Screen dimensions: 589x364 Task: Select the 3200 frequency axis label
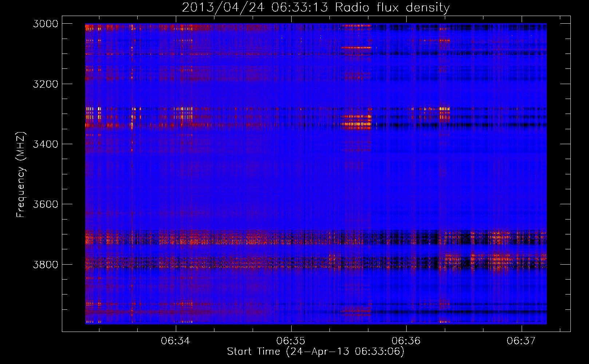point(46,84)
